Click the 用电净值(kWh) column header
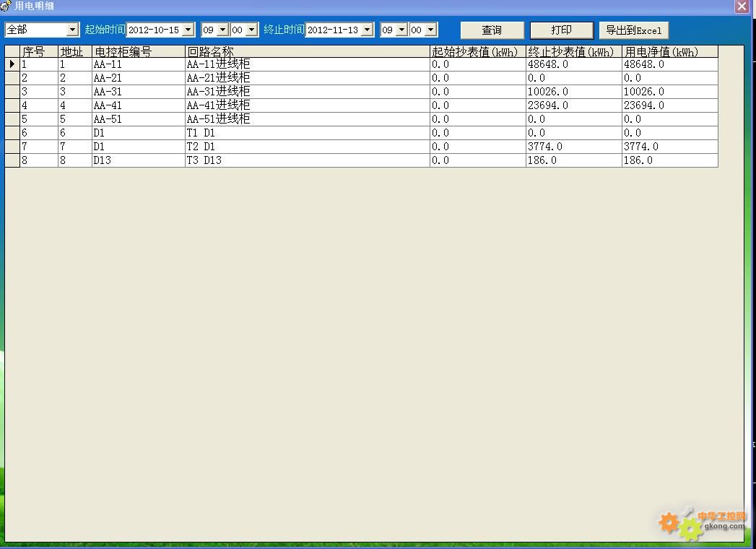Viewport: 756px width, 549px height. [x=669, y=52]
